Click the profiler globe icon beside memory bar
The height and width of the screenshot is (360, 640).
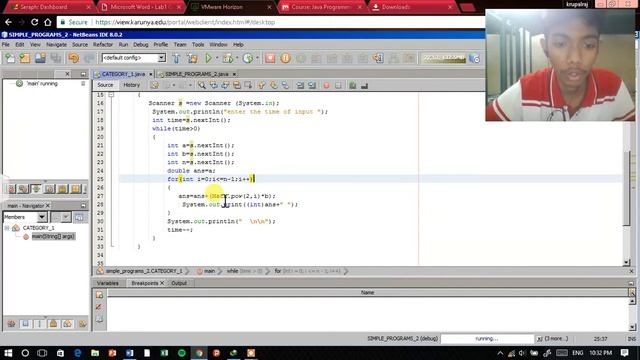pos(474,58)
